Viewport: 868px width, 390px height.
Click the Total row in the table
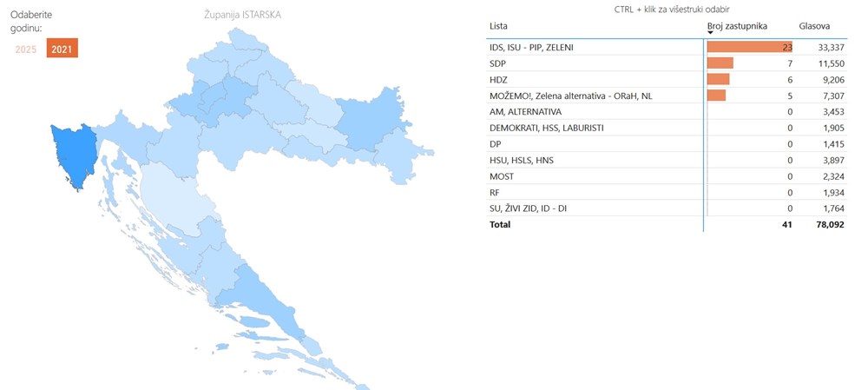(x=500, y=224)
